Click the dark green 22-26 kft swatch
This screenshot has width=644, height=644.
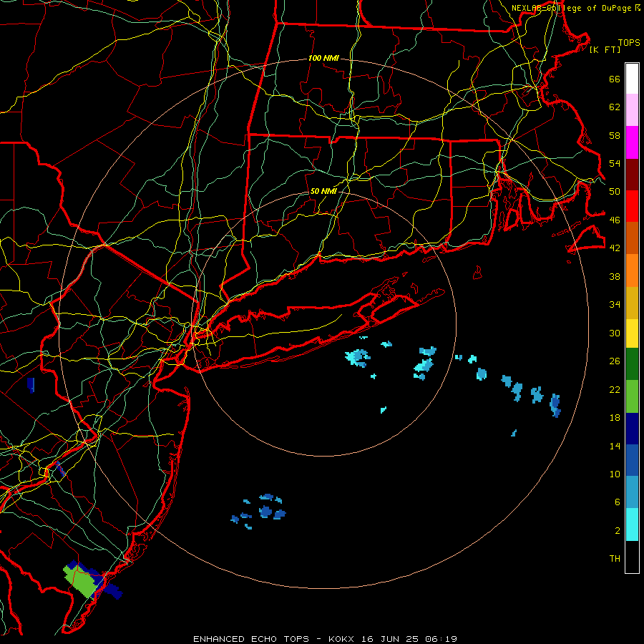(632, 364)
